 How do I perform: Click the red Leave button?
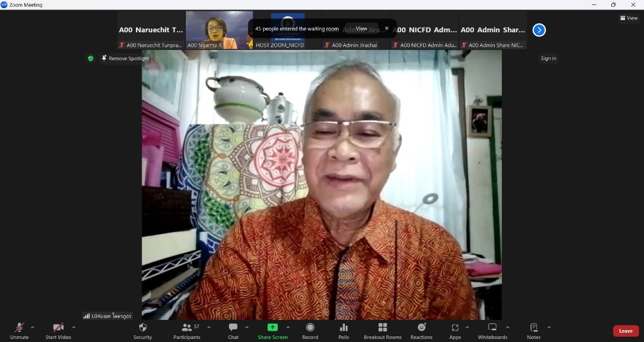[x=626, y=331]
